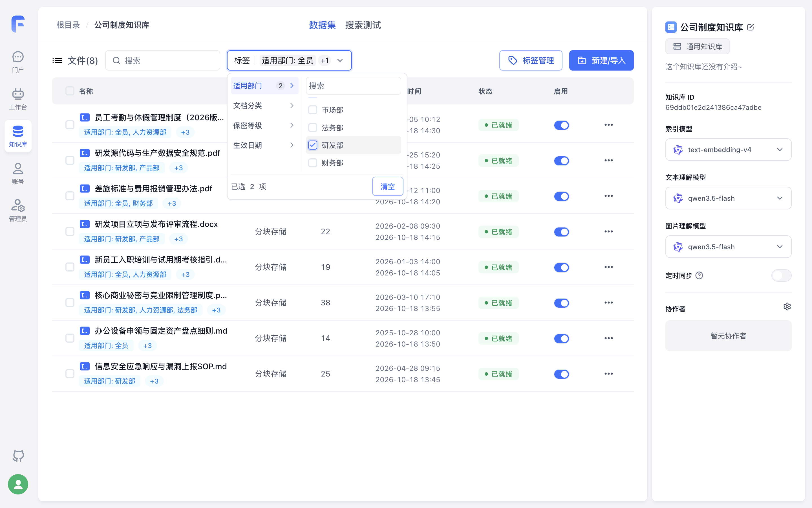Check the 法务部 option checkbox
This screenshot has width=812, height=508.
pos(312,128)
